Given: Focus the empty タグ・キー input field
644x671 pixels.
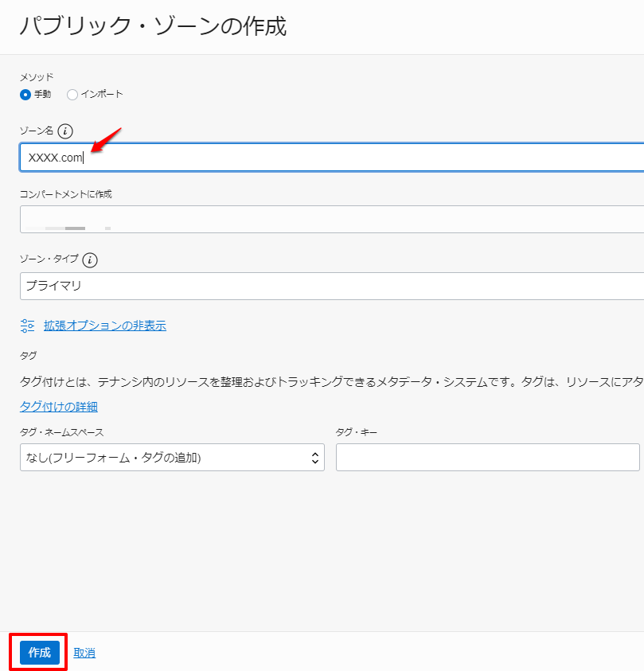Looking at the screenshot, I should 487,457.
